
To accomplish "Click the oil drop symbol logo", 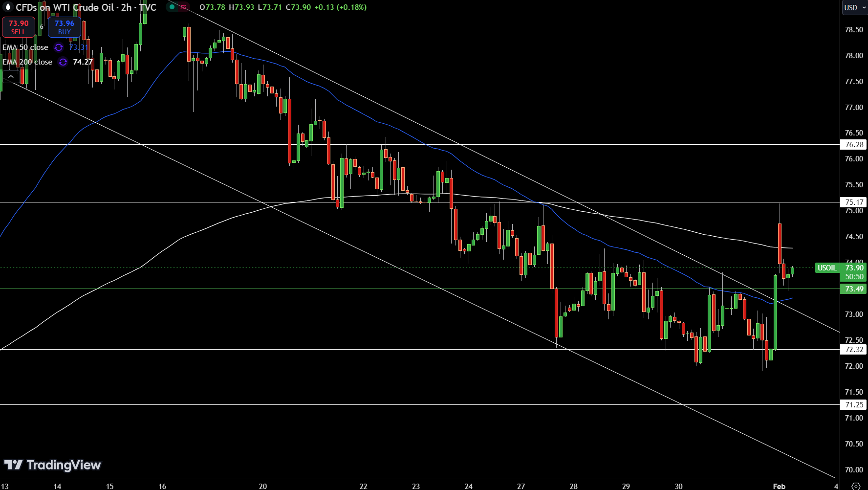I will point(7,7).
